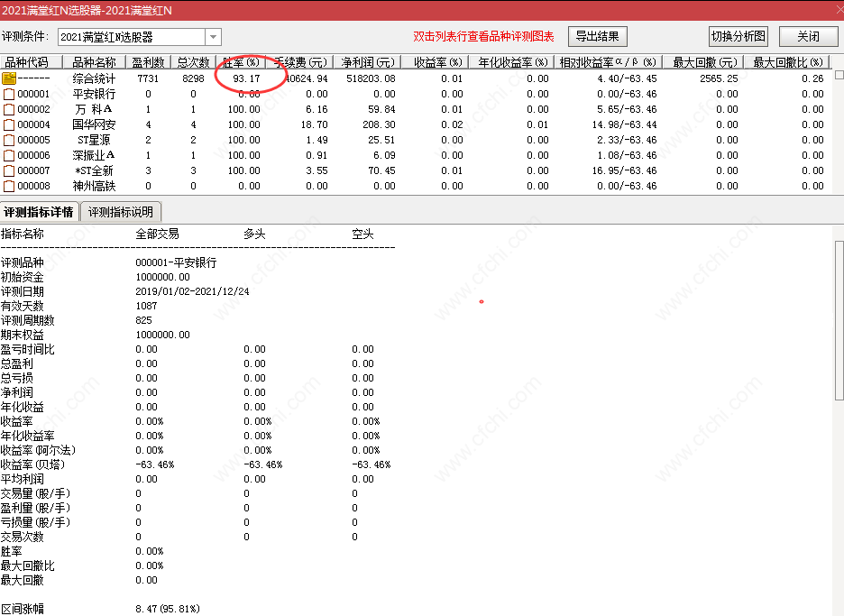Sort by the 最大回撤比(%) column header
The image size is (844, 616).
point(787,62)
